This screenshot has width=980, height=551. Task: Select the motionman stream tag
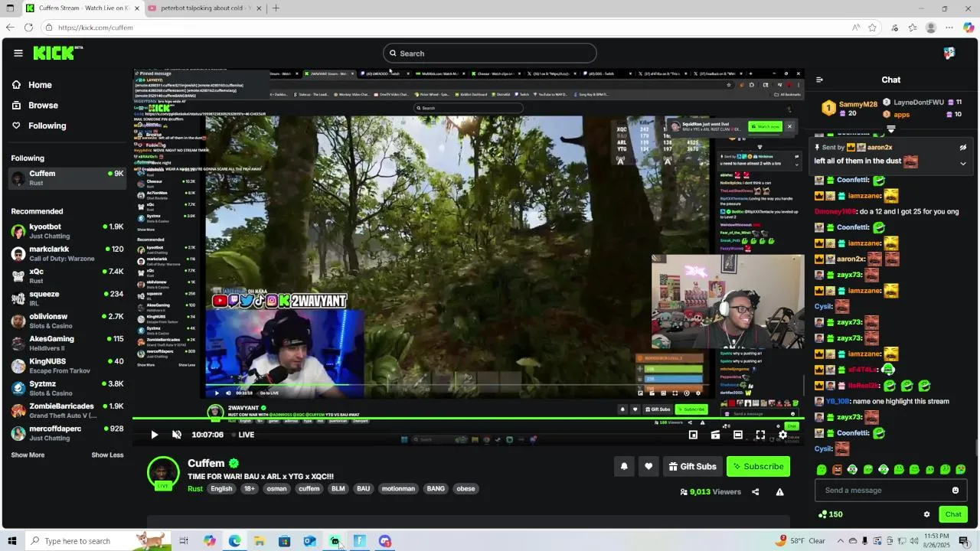pos(398,489)
